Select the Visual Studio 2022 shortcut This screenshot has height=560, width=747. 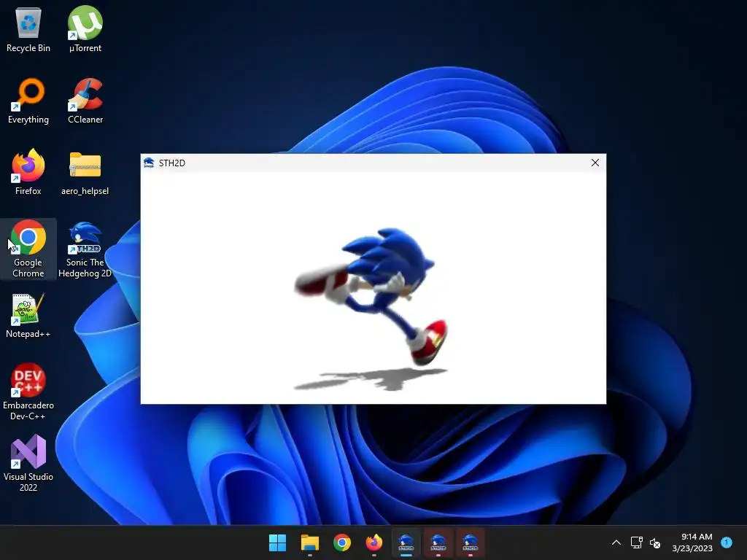pyautogui.click(x=28, y=463)
